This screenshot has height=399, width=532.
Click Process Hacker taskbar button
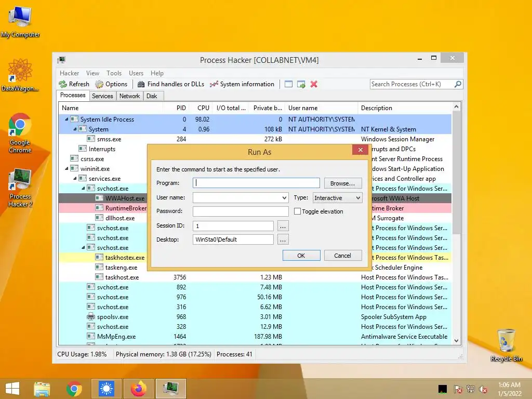click(170, 389)
